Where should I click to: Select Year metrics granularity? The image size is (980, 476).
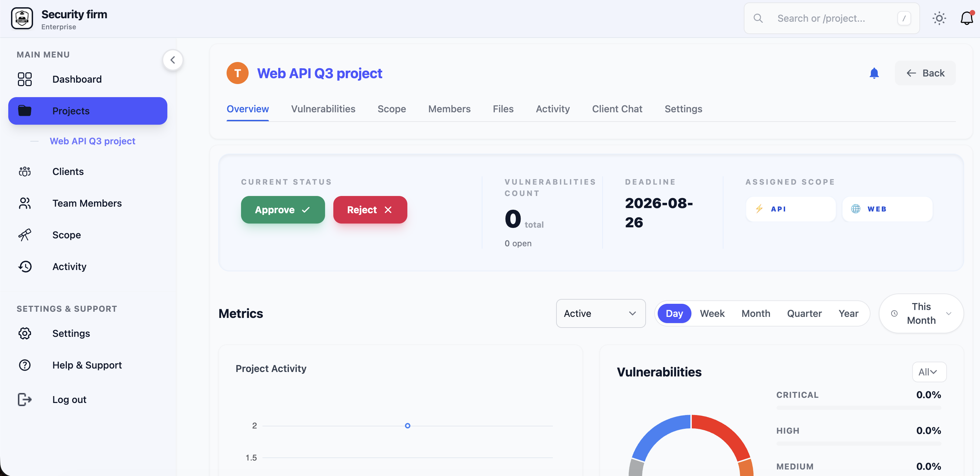point(848,313)
